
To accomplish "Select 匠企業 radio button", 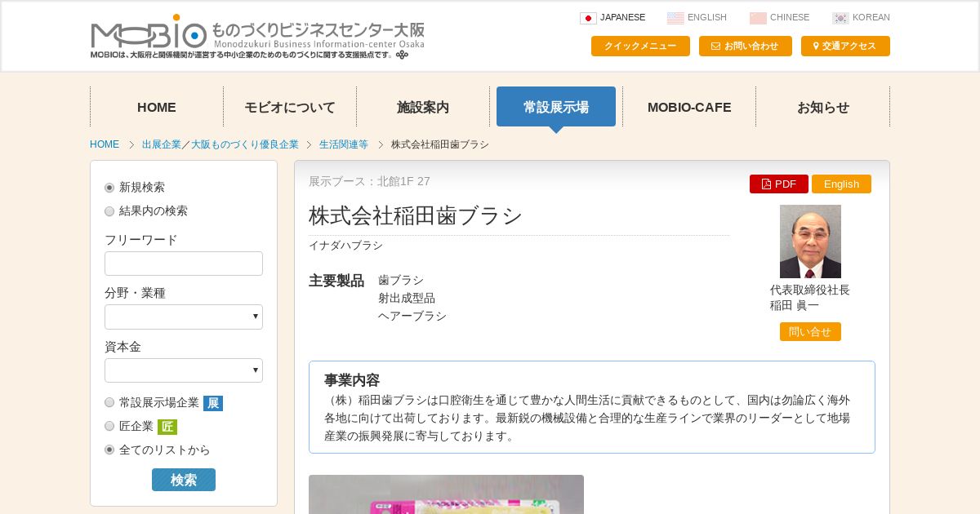I will point(109,426).
